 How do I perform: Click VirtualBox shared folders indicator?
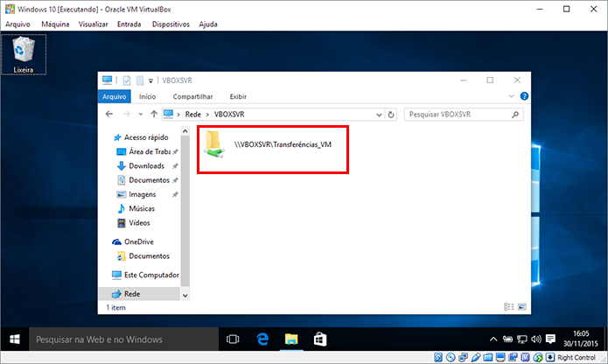click(x=488, y=357)
